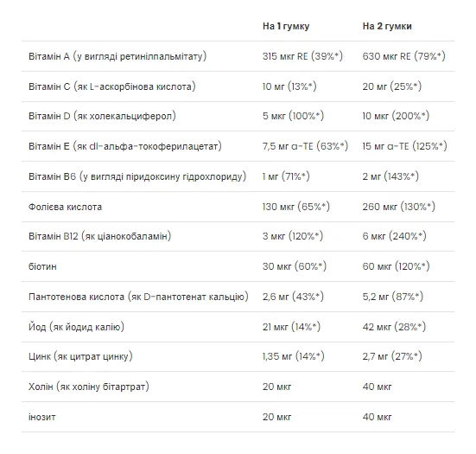The width and height of the screenshot is (476, 454).
Task: Click the '630 мкг RE (79%*)' value
Action: pos(403,56)
